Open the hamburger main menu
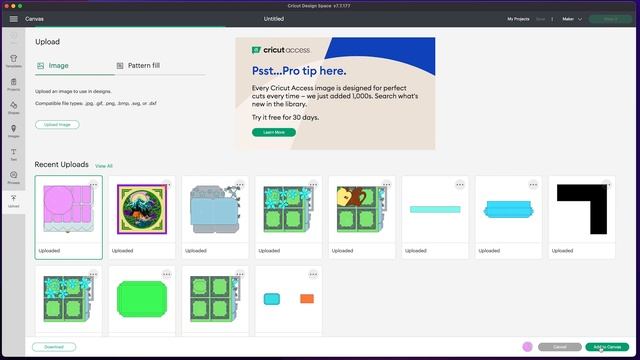 (x=13, y=19)
